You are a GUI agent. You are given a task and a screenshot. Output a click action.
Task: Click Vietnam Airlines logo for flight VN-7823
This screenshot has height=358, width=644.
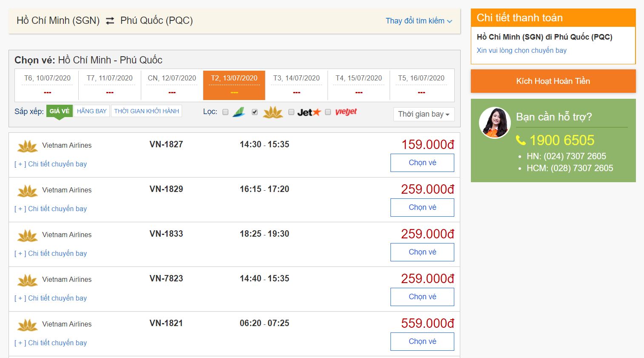[x=28, y=281]
